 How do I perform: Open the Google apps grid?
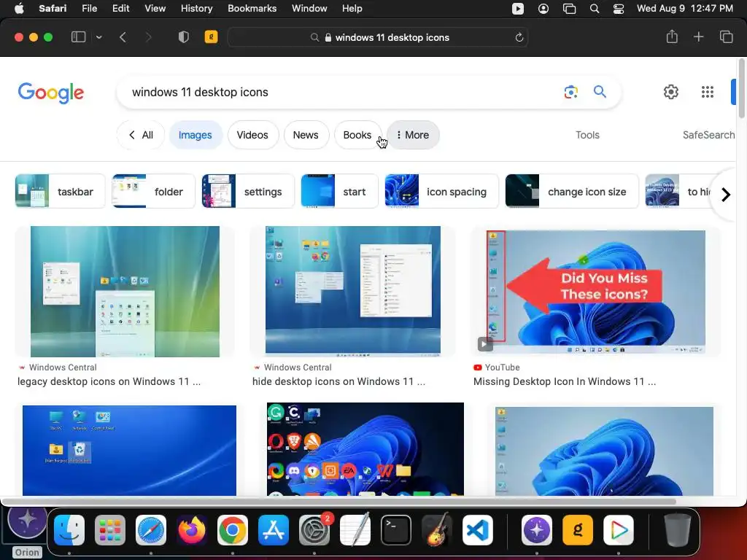708,92
